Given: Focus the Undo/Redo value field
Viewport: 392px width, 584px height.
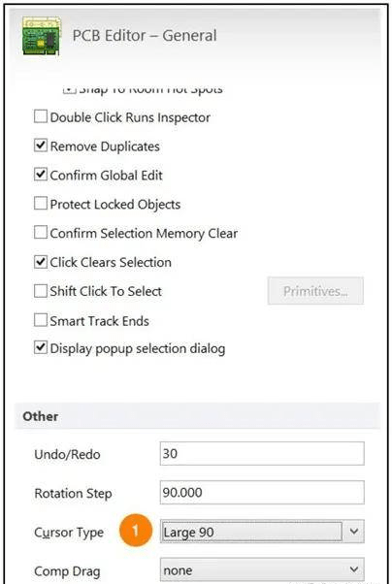Looking at the screenshot, I should tap(262, 453).
